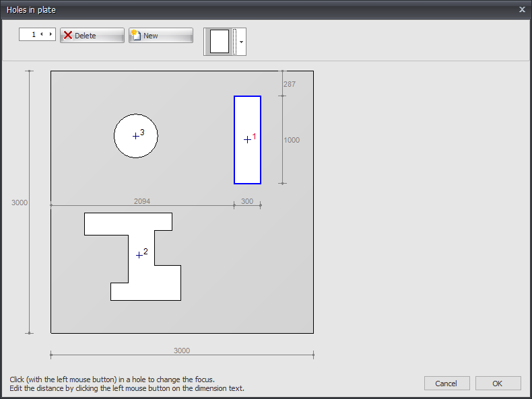Edit the 2094 horizontal offset dimension

tap(142, 201)
